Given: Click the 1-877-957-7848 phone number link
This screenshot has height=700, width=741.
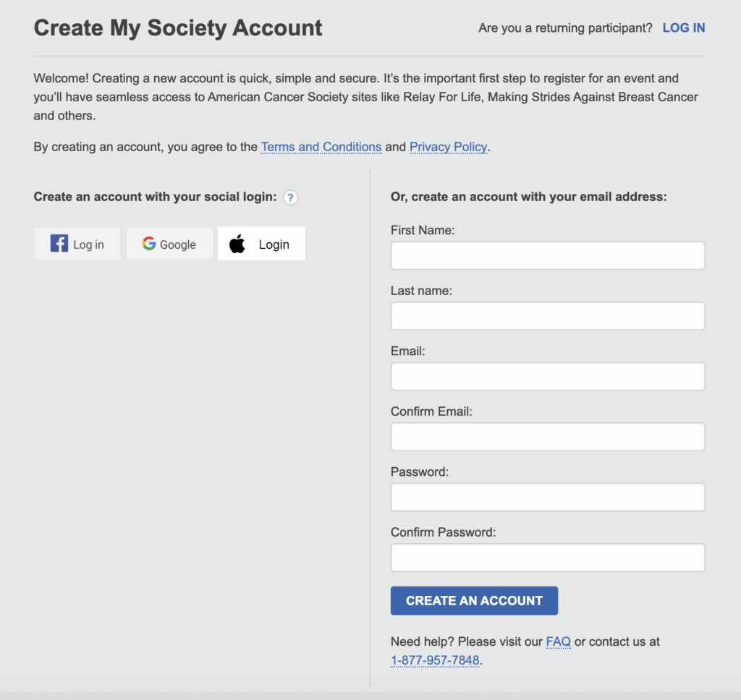Looking at the screenshot, I should click(x=435, y=660).
